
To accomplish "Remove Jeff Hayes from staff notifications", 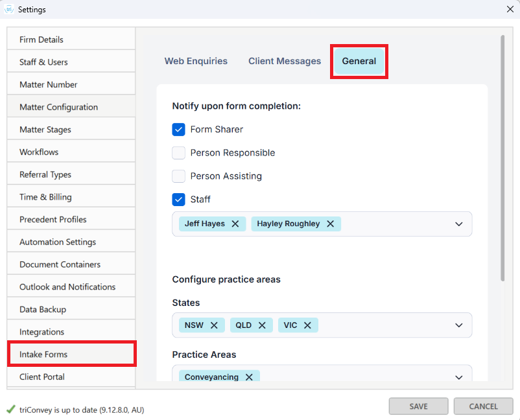I will [235, 224].
